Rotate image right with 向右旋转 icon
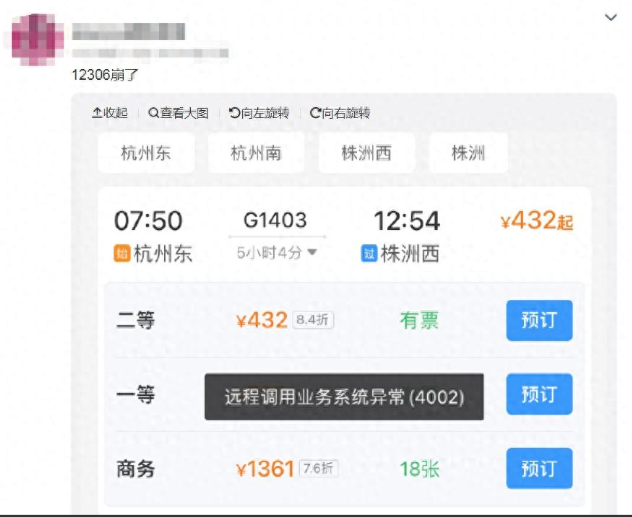 pos(315,113)
